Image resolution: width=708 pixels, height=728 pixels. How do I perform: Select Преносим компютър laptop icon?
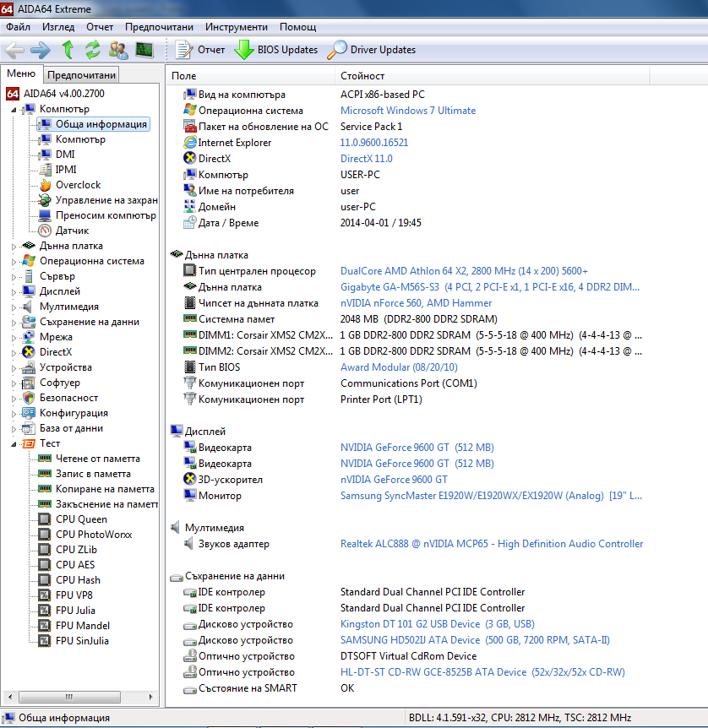[x=45, y=215]
